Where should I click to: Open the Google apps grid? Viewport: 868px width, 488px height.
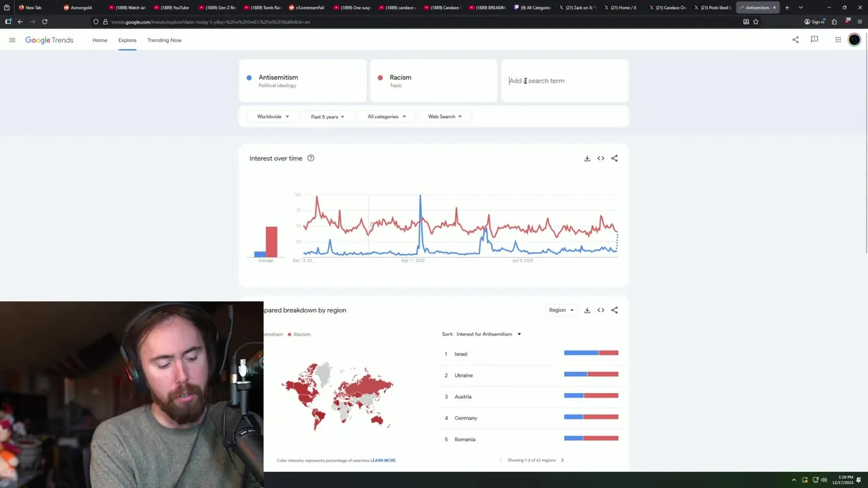click(x=838, y=40)
